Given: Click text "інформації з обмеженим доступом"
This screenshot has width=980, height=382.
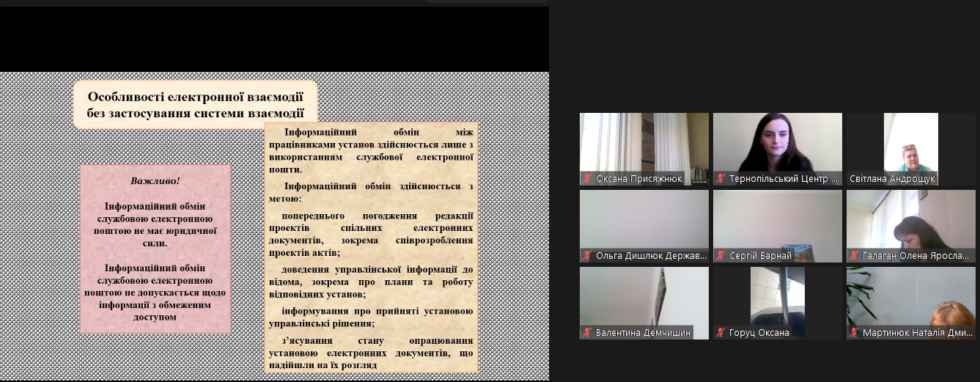Looking at the screenshot, I should tap(155, 311).
